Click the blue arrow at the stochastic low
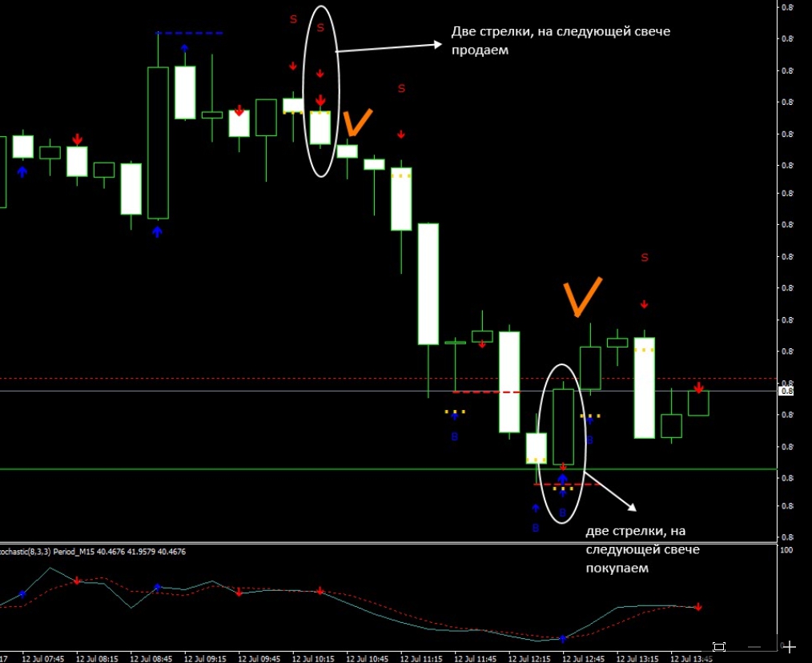Image resolution: width=812 pixels, height=663 pixels. (x=562, y=638)
